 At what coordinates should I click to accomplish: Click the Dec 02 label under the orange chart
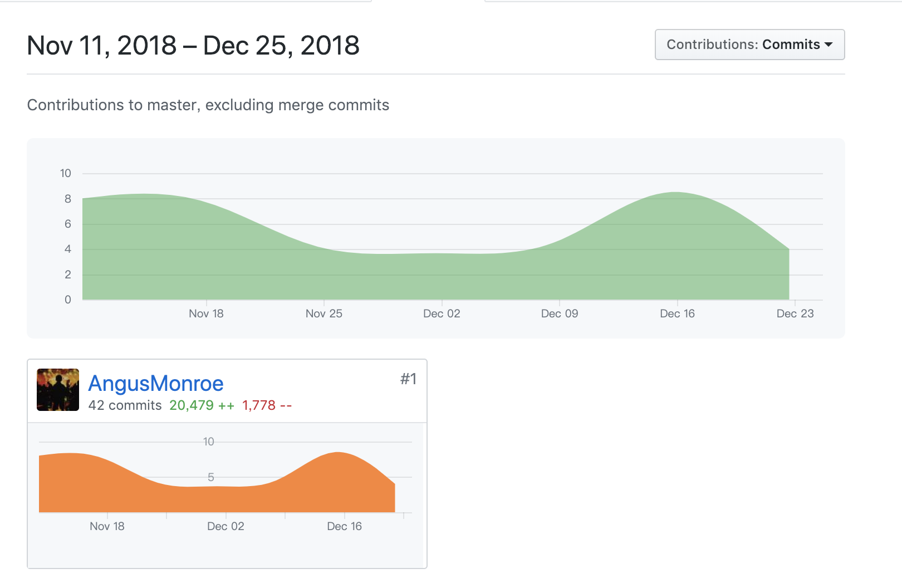click(x=225, y=526)
